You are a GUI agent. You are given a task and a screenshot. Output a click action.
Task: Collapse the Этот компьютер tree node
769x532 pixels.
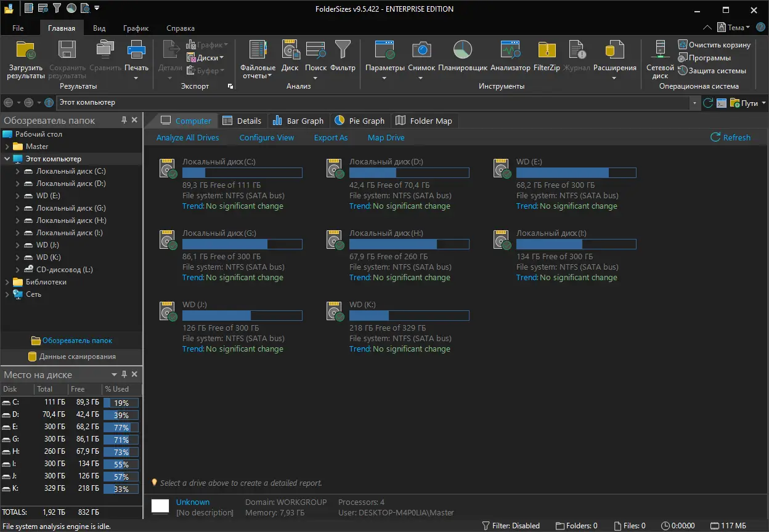point(7,159)
